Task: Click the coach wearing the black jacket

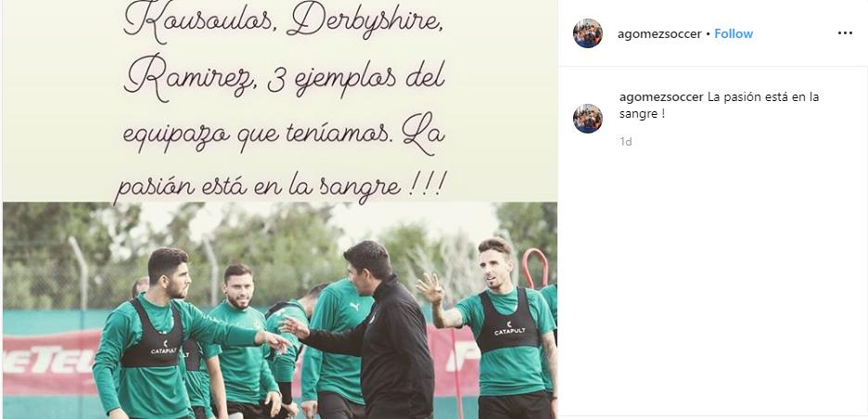Action: pos(382,332)
